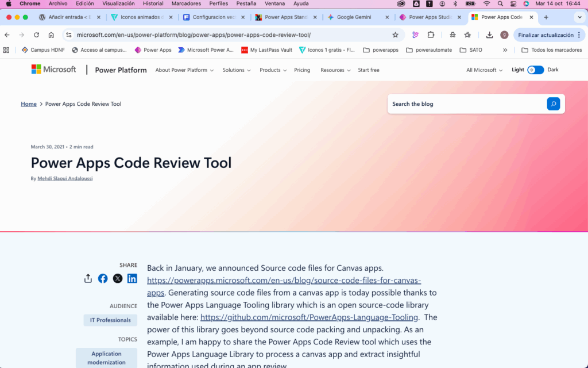Share article on Facebook
The image size is (588, 368).
tap(103, 278)
